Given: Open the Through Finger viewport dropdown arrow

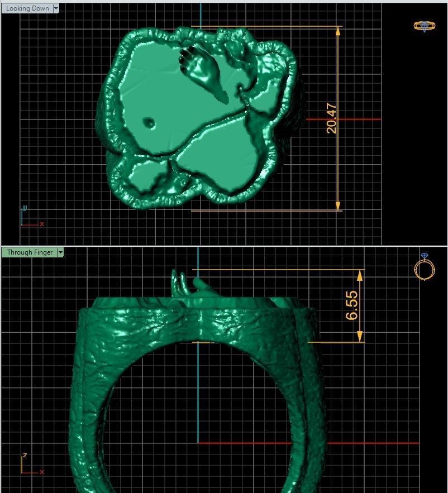Looking at the screenshot, I should [60, 252].
